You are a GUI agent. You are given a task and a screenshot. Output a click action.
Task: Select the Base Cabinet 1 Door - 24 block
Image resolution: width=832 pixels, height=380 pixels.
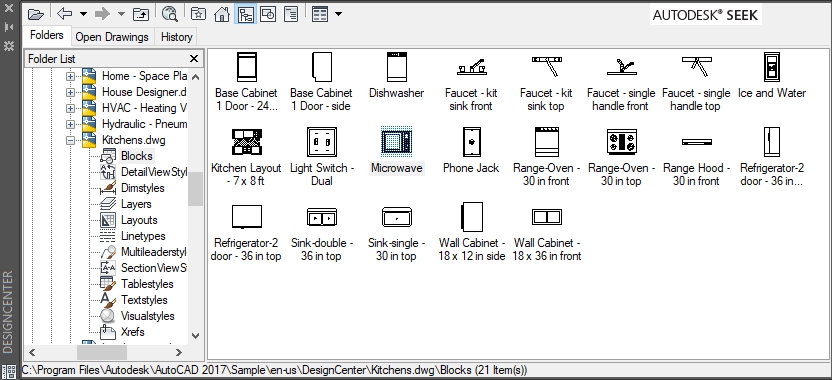(x=247, y=81)
